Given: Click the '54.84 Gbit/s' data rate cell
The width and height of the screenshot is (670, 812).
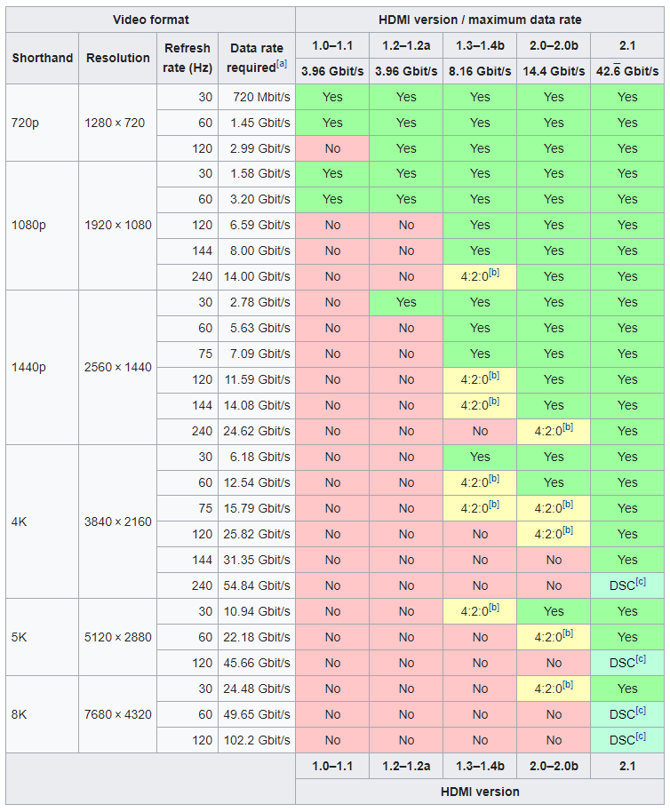Looking at the screenshot, I should 257,585.
